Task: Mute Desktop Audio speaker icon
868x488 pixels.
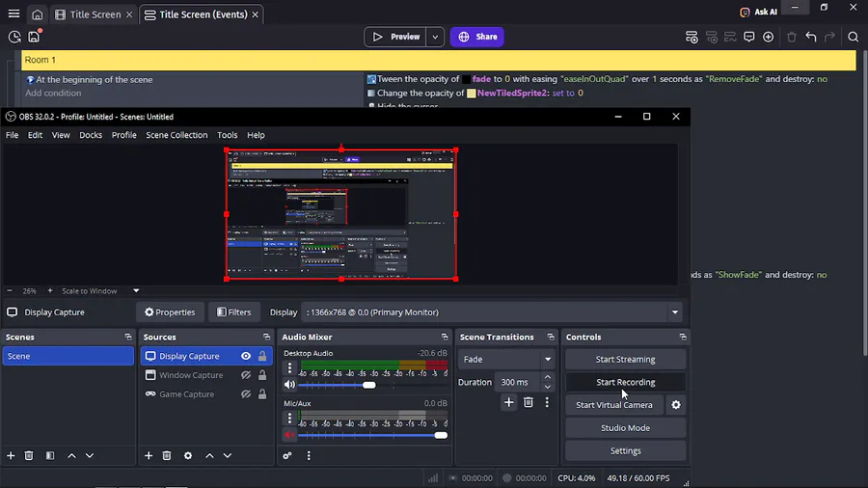Action: tap(289, 385)
